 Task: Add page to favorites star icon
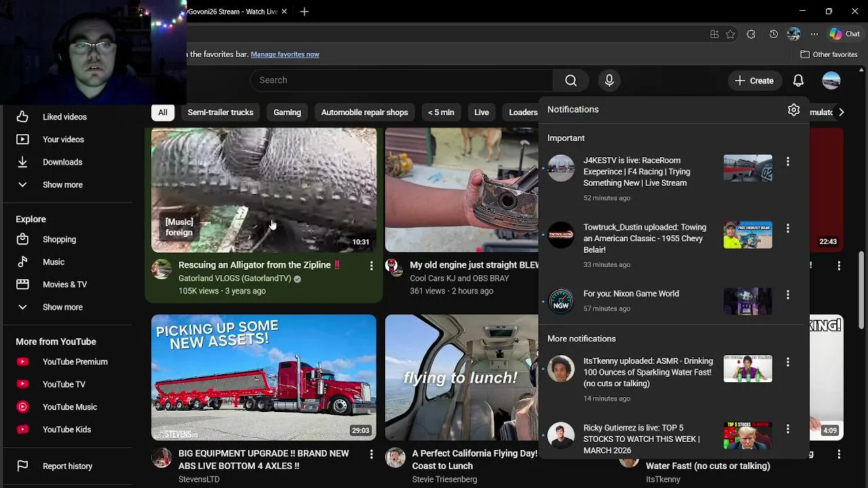click(x=730, y=34)
